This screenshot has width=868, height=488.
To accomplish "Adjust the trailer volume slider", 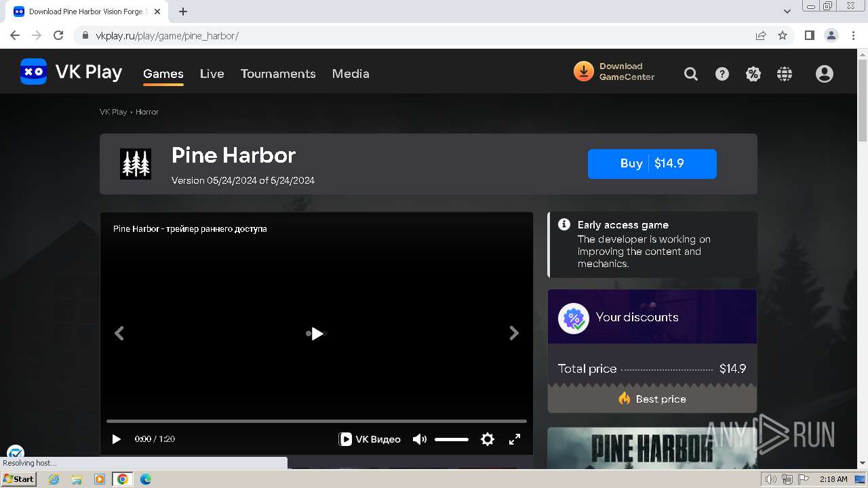I will click(x=452, y=439).
